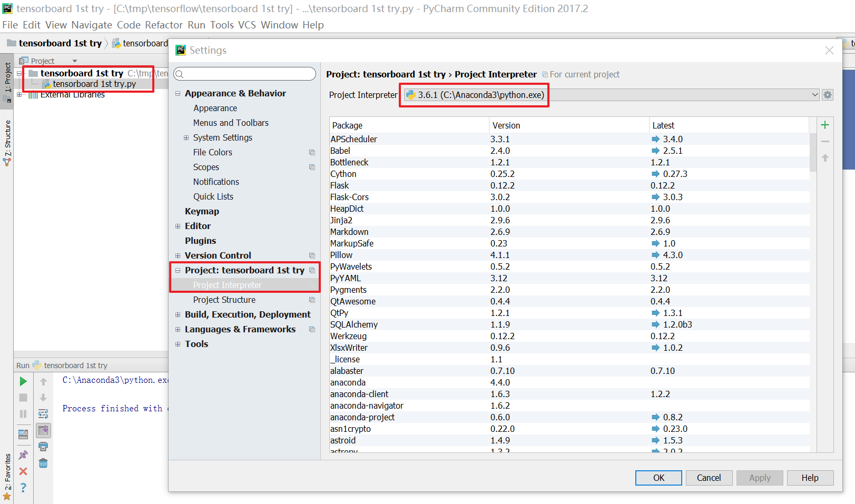
Task: Expand Languages & Frameworks section
Action: pyautogui.click(x=178, y=329)
